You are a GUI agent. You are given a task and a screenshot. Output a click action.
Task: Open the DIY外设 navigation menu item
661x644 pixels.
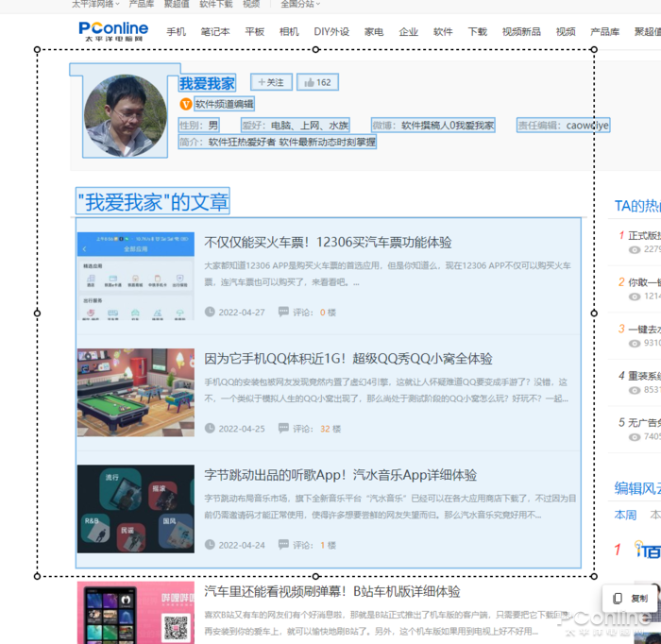click(x=331, y=32)
